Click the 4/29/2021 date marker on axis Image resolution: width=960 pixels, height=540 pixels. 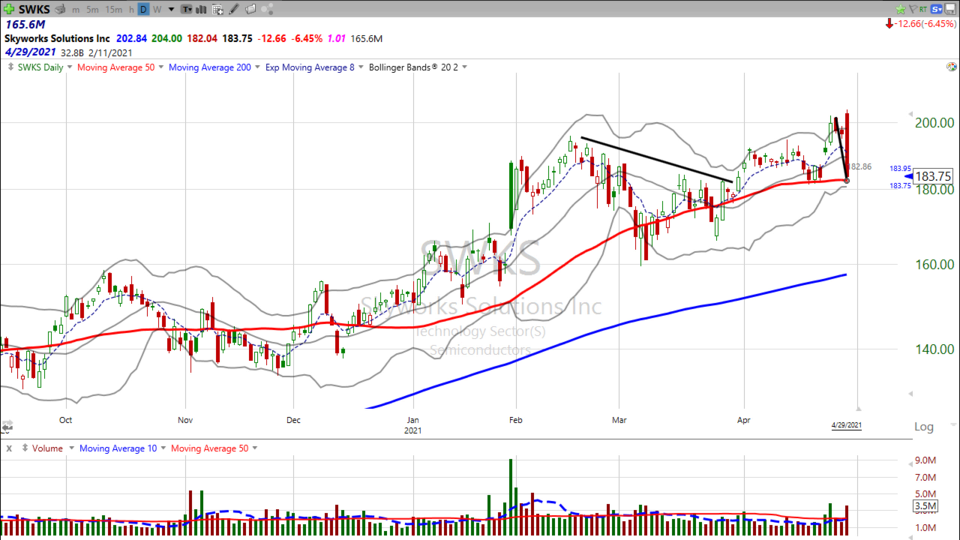pos(846,425)
